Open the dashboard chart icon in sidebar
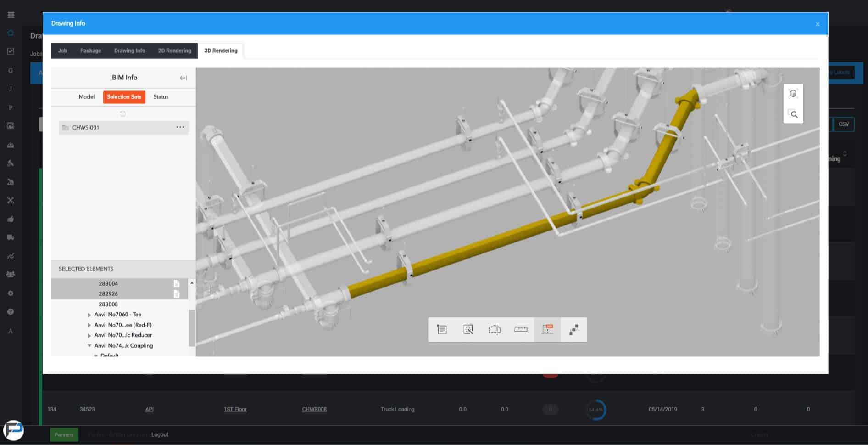Image resolution: width=868 pixels, height=445 pixels. click(11, 126)
